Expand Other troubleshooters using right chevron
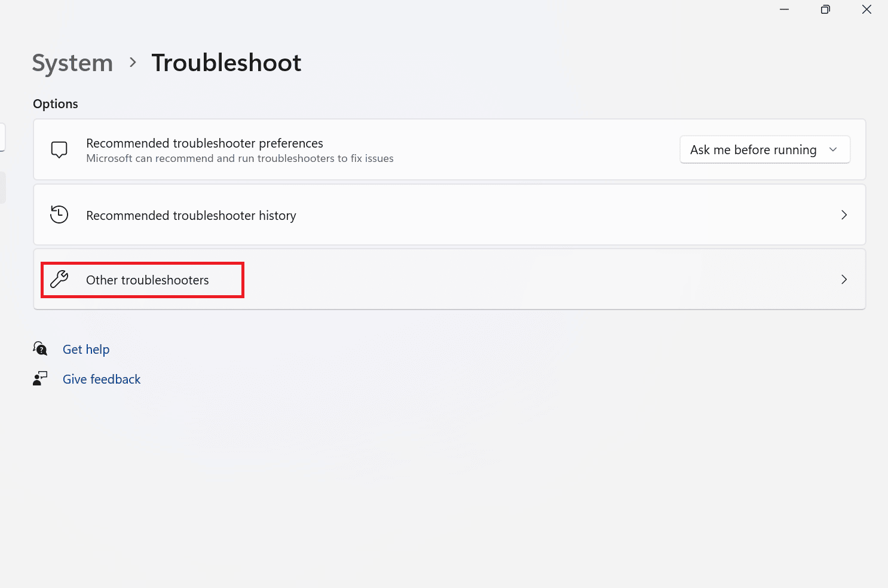This screenshot has width=888, height=588. (x=844, y=279)
